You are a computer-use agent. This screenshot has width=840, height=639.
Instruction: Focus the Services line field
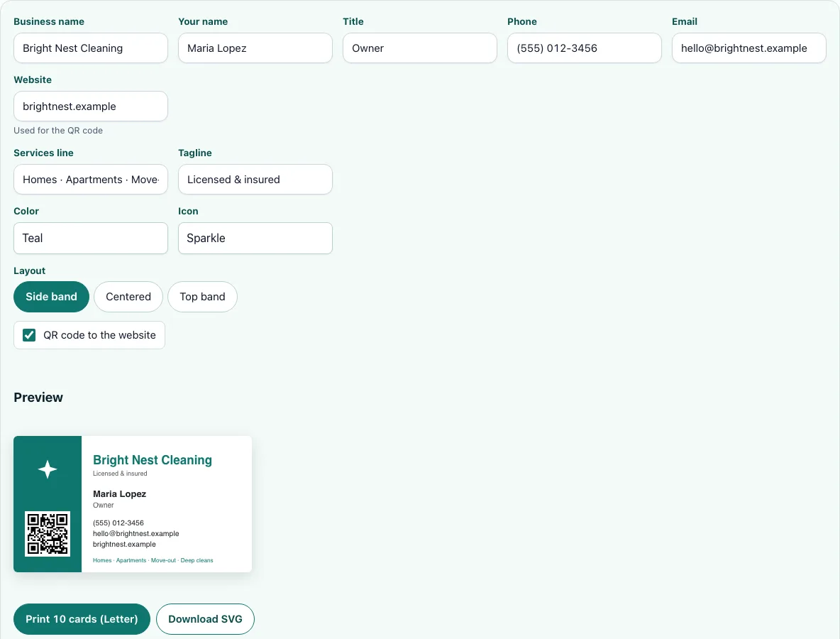[x=91, y=180]
